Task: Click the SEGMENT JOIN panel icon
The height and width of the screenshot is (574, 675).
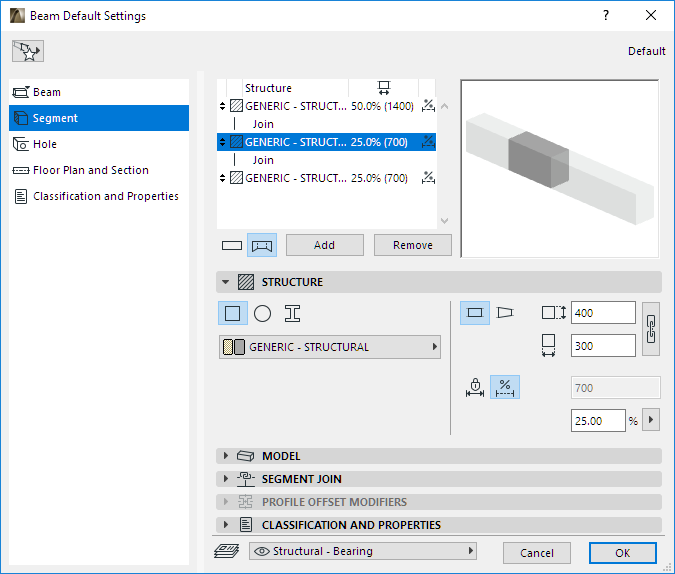Action: (x=245, y=479)
